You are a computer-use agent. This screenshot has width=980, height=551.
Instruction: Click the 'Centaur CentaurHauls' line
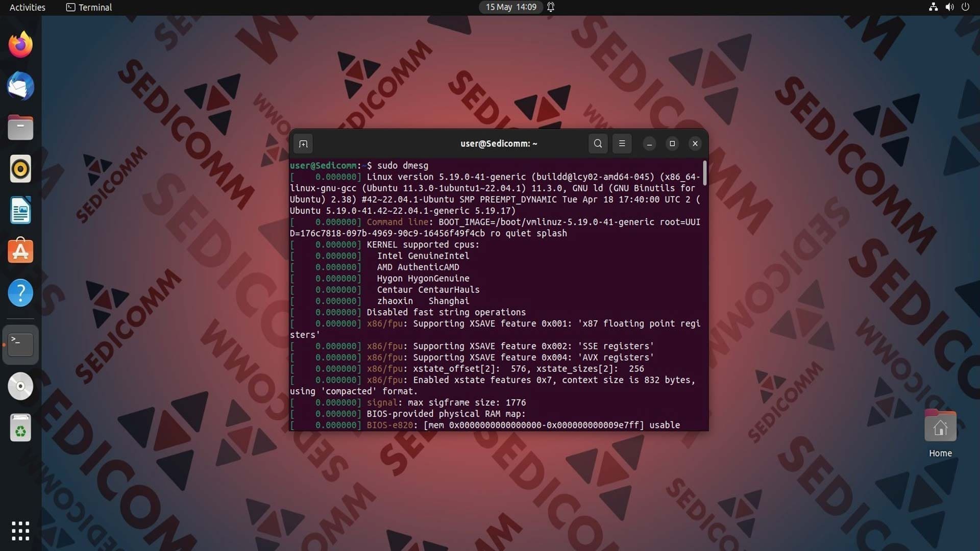pyautogui.click(x=428, y=289)
